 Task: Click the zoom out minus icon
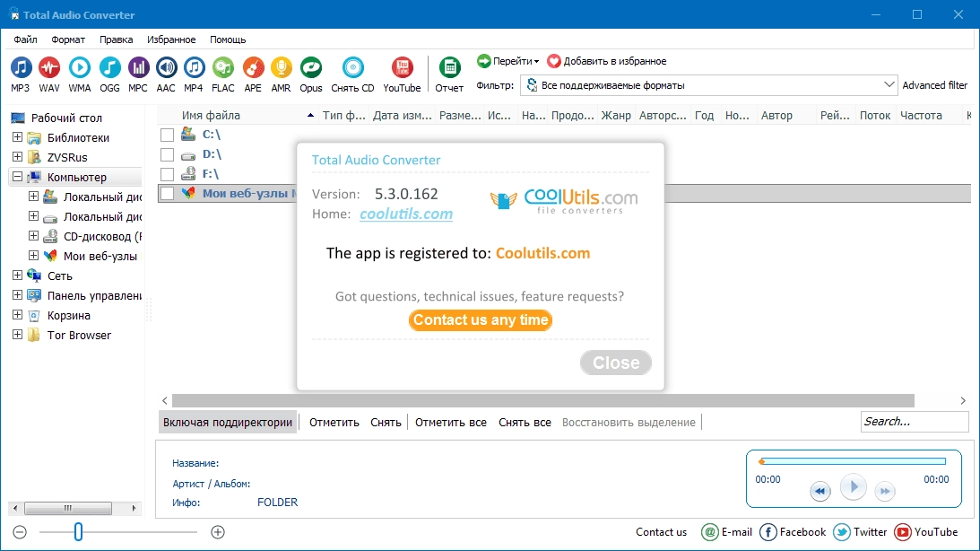tap(20, 532)
